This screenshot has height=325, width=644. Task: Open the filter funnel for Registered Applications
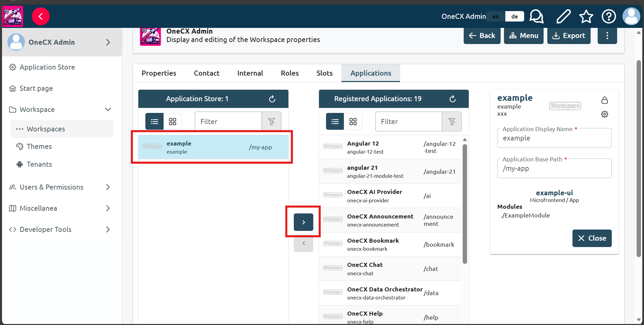pyautogui.click(x=452, y=121)
